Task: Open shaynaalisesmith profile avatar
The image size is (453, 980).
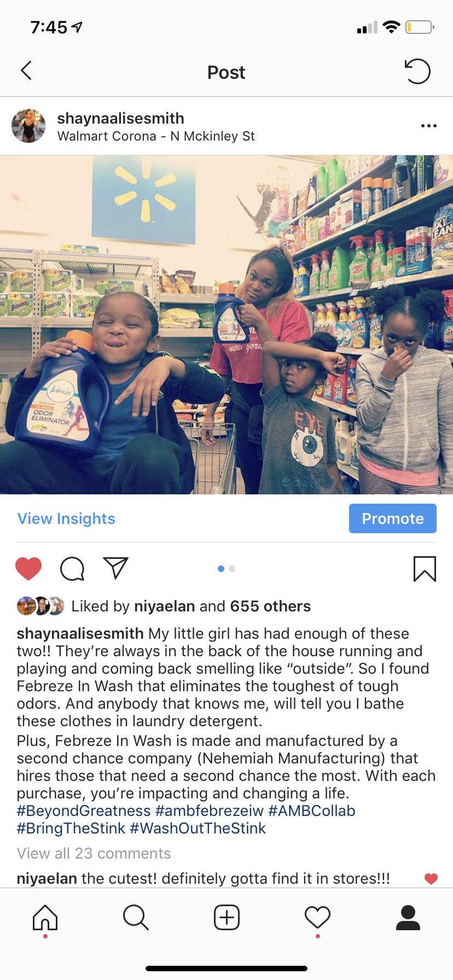Action: 28,126
